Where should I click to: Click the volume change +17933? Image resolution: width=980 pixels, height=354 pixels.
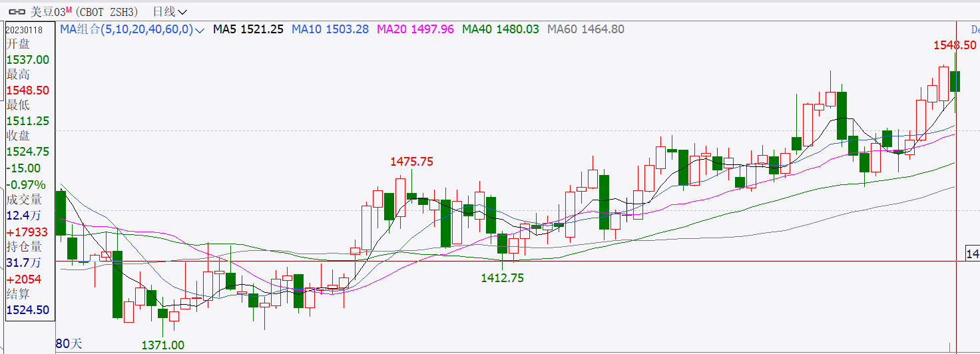pyautogui.click(x=27, y=232)
